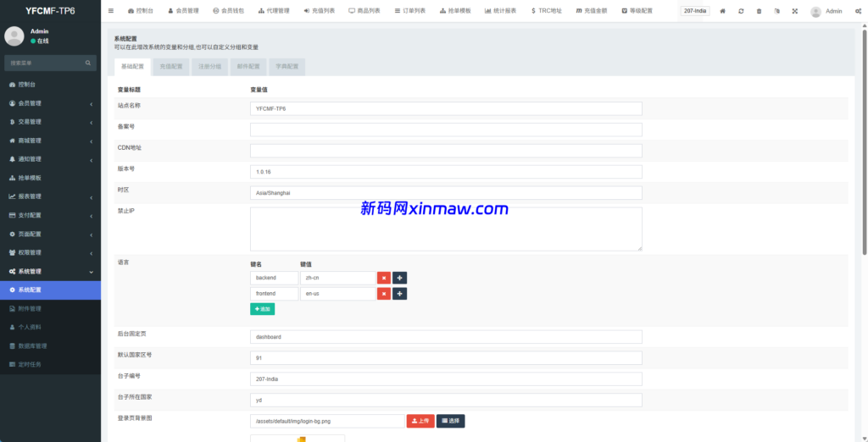Focus the 搜索菜单 sidebar search box
The height and width of the screenshot is (442, 868).
click(x=44, y=63)
